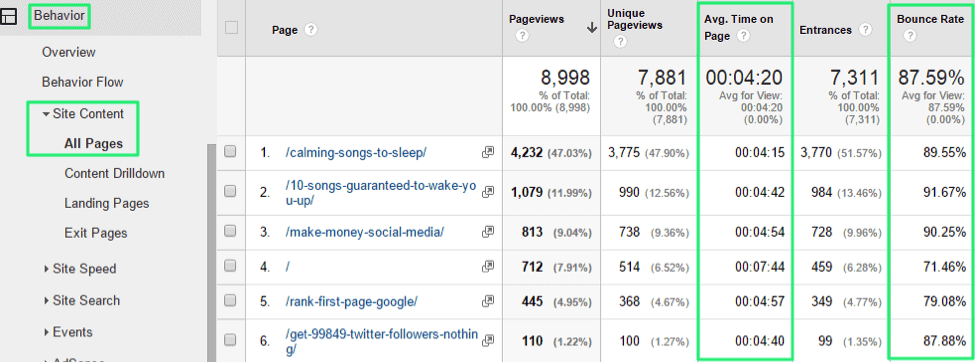This screenshot has height=363, width=975.
Task: Click the 91.67% bounce rate cell
Action: (944, 192)
